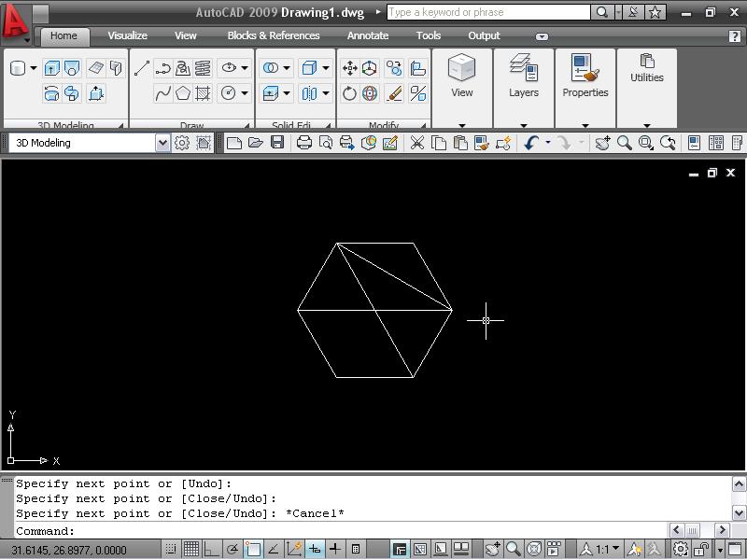Click the command line scroll-down arrow
747x560 pixels.
(x=739, y=513)
